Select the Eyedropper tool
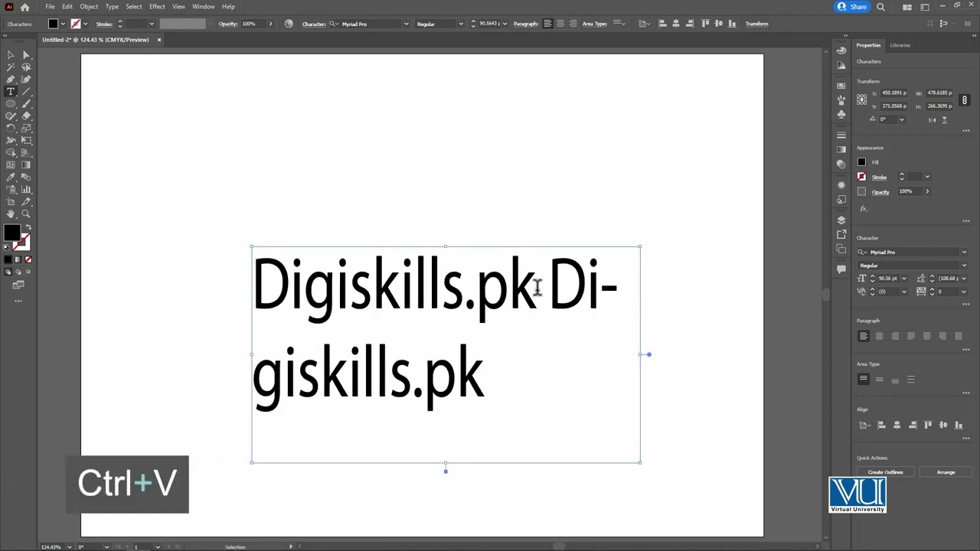This screenshot has width=980, height=551. tap(11, 178)
